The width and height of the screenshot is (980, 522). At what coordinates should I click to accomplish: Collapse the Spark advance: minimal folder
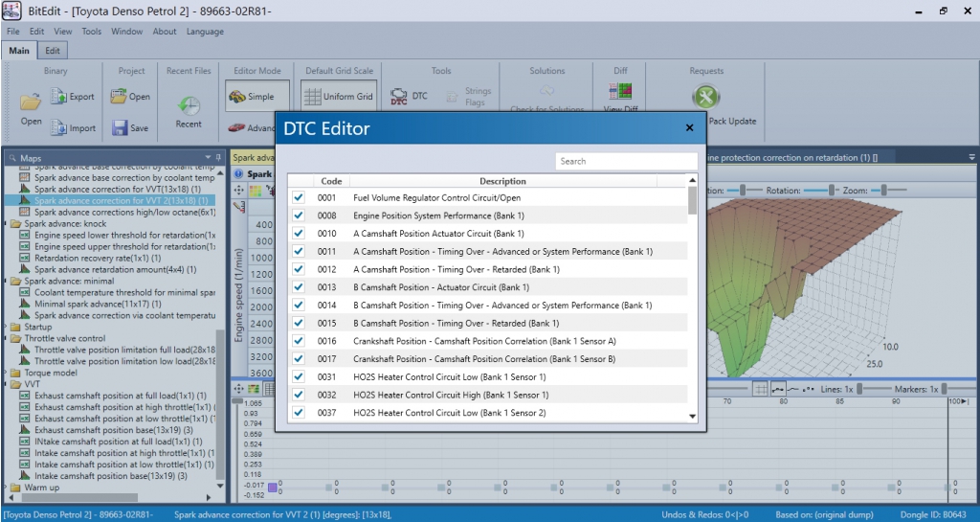click(7, 282)
